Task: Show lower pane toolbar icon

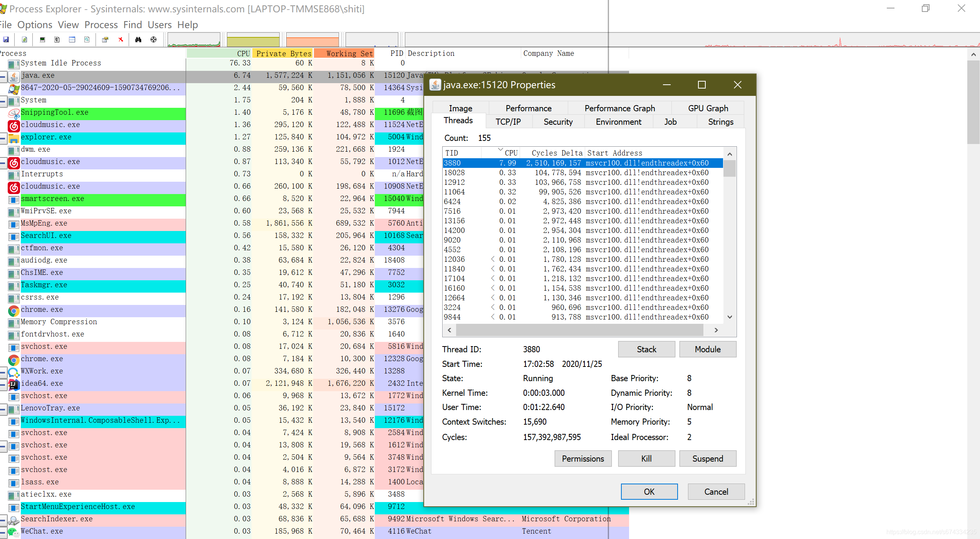Action: (x=72, y=40)
